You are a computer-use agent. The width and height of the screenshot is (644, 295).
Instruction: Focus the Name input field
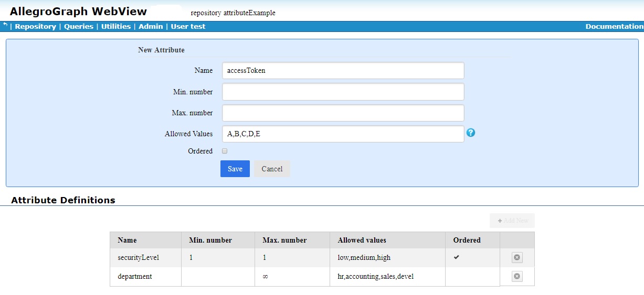click(x=343, y=71)
